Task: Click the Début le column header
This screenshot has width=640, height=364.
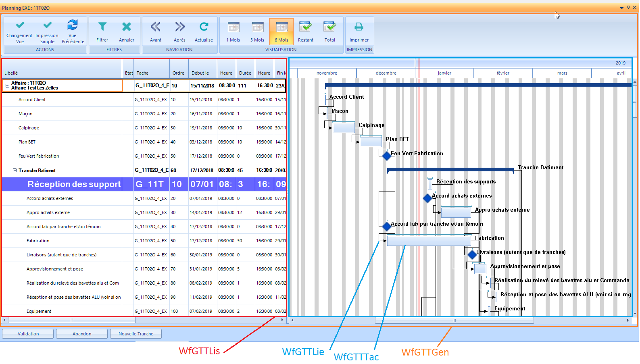Action: pos(200,73)
